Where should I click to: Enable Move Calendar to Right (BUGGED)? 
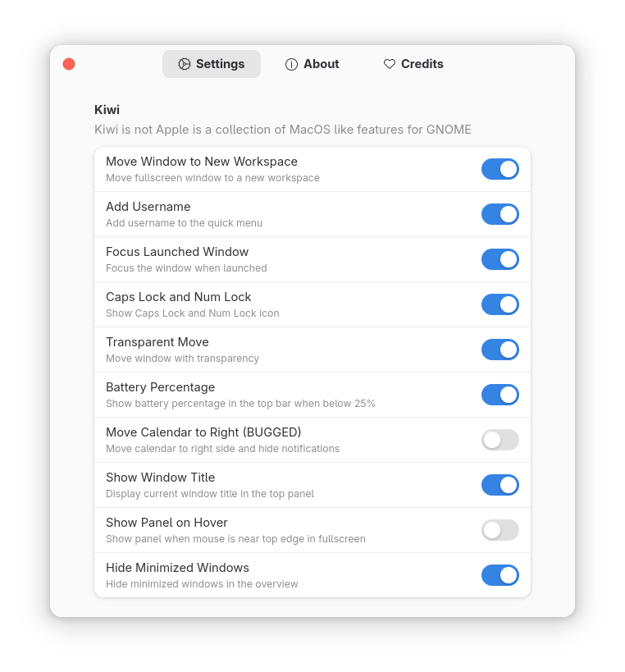click(500, 440)
